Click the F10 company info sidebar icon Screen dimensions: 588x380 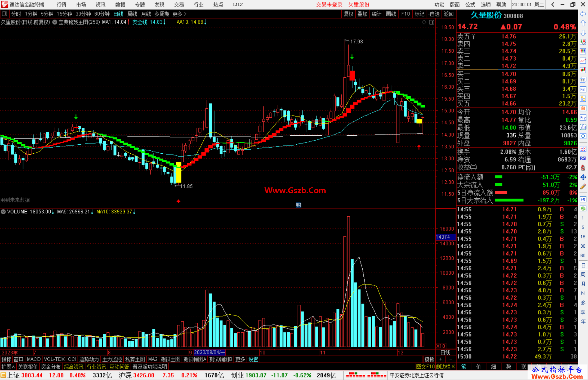[x=583, y=89]
